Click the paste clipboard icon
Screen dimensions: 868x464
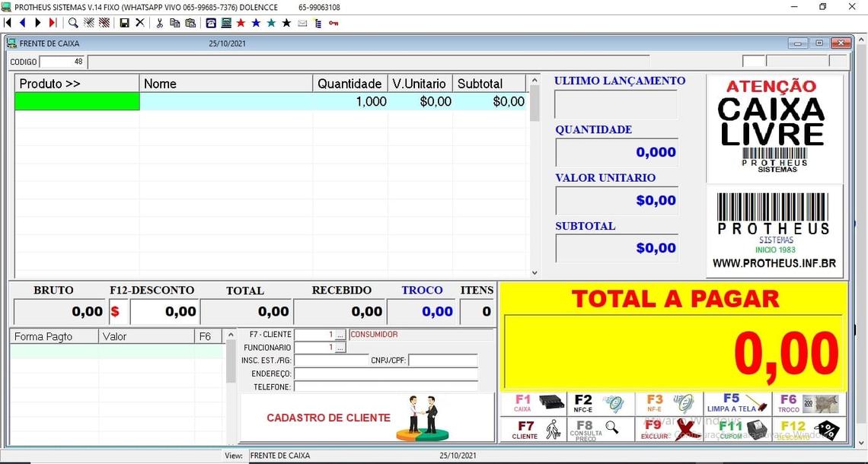pos(190,23)
